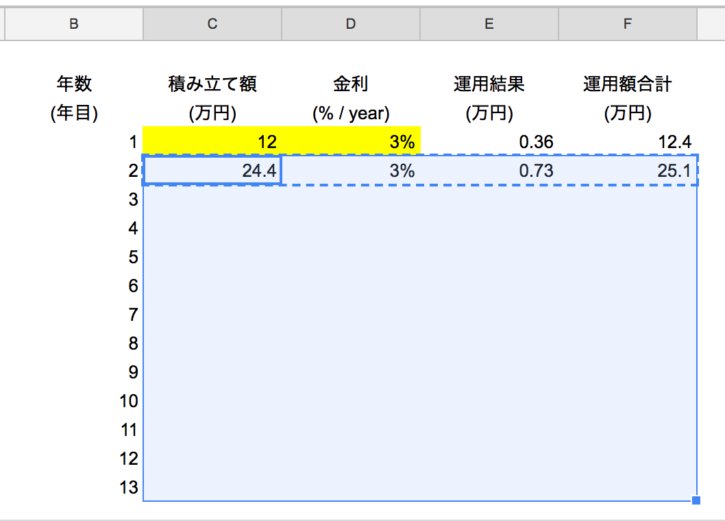Click the cell with value 25.1
Screen dimensions: 725x521
pyautogui.click(x=627, y=171)
